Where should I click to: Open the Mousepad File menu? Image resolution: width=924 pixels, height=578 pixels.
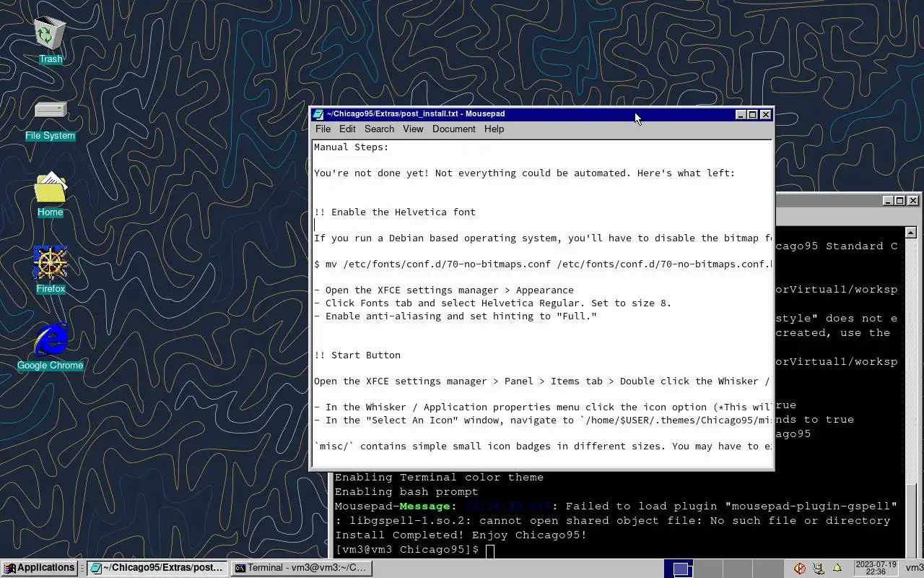coord(323,129)
